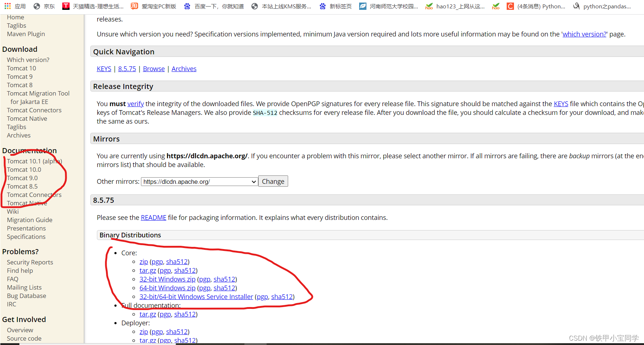Open the Browse quick navigation link

(x=154, y=69)
